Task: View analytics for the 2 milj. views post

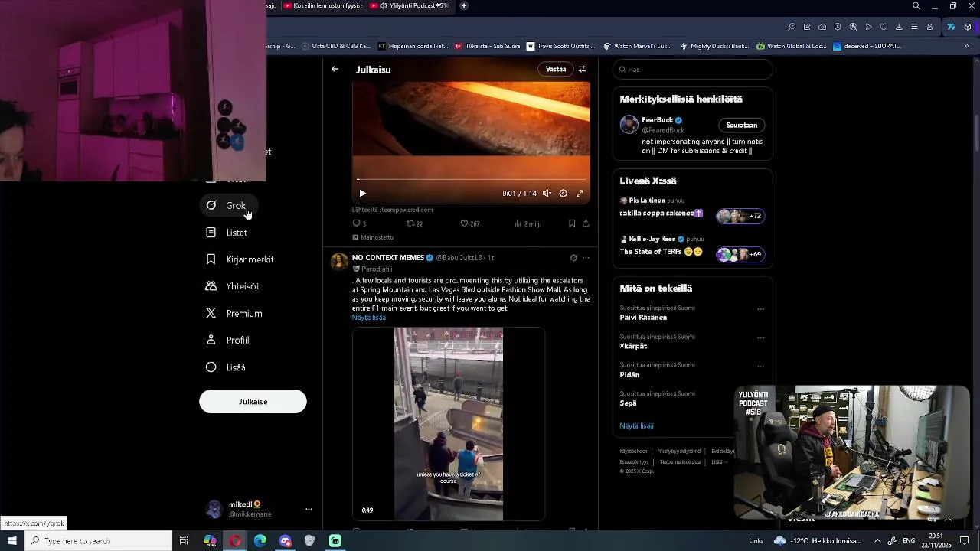Action: pyautogui.click(x=528, y=223)
